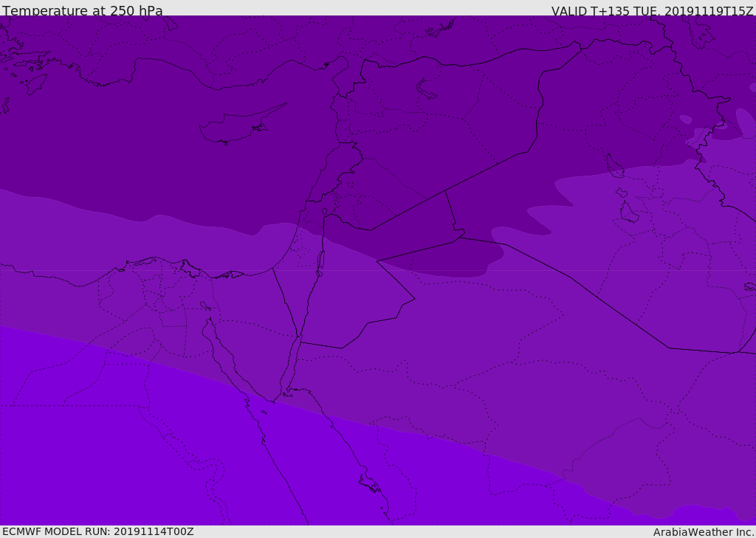This screenshot has height=538, width=756.
Task: Click the 'ECMWF MODEL RUN: 20191114T00Z' text
Action: (x=98, y=531)
